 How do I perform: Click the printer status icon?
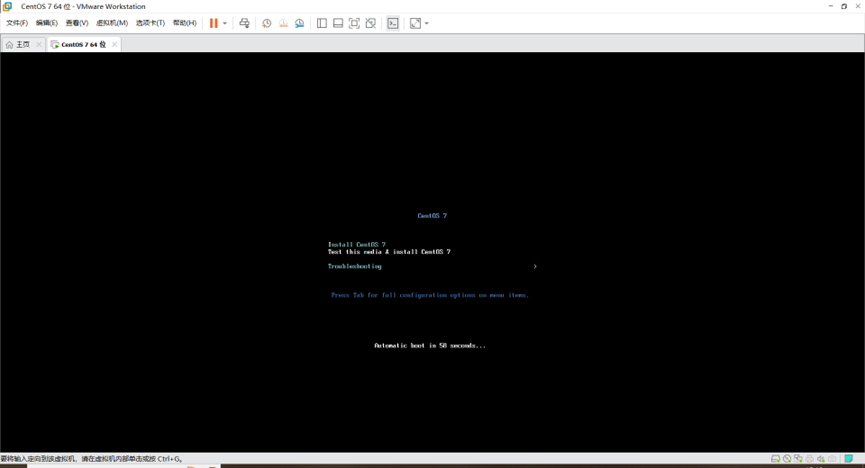[809, 459]
